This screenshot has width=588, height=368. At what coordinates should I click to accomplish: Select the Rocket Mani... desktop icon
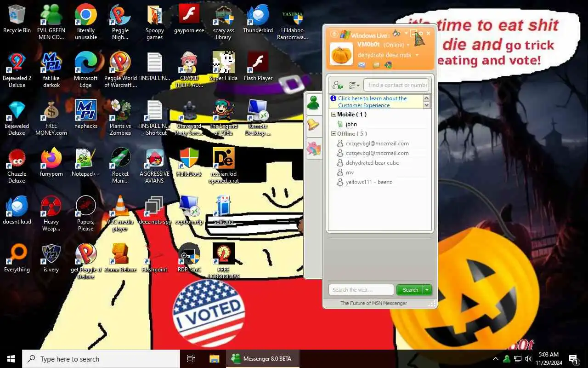(120, 166)
